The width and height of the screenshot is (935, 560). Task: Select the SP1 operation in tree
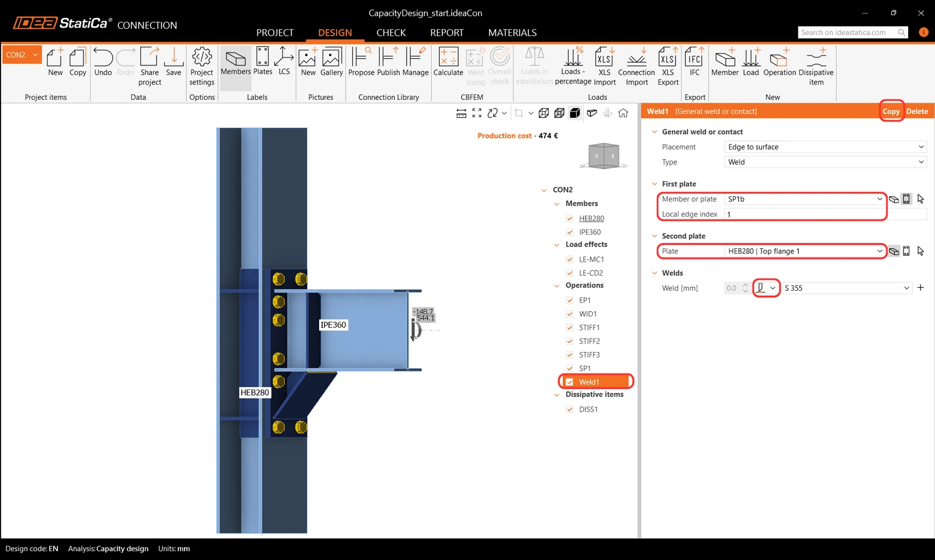click(x=585, y=368)
